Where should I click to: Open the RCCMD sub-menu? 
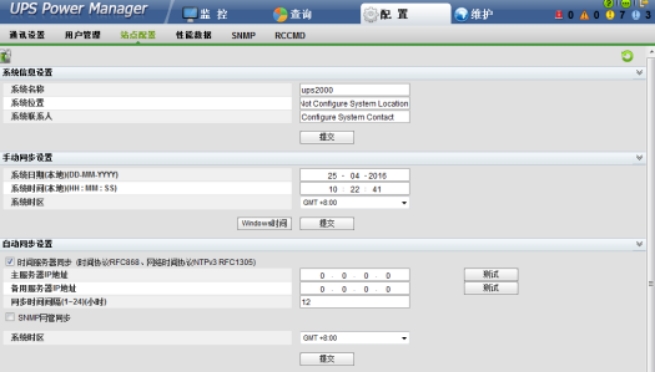coord(290,36)
